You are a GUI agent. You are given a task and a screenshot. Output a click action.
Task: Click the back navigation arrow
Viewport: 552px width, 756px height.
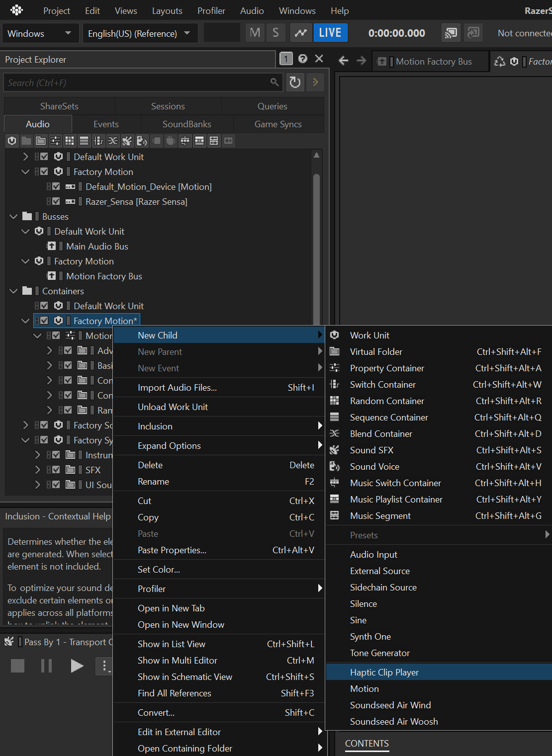pyautogui.click(x=343, y=61)
